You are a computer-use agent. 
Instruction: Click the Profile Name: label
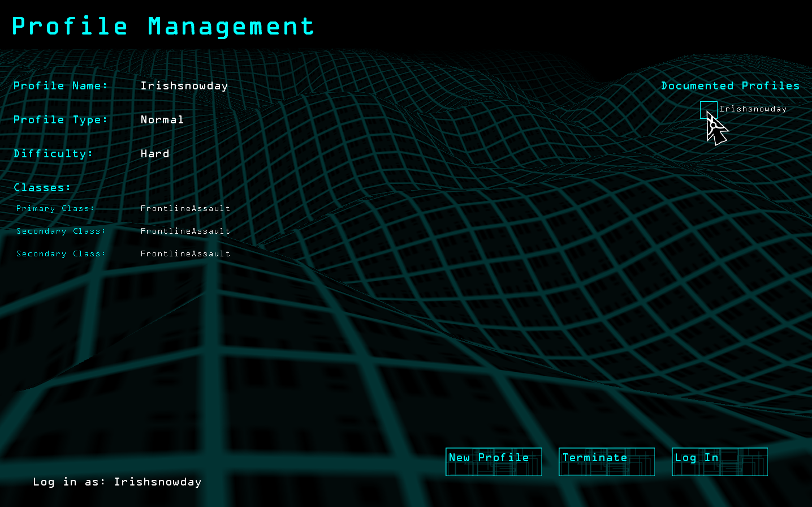pos(61,86)
